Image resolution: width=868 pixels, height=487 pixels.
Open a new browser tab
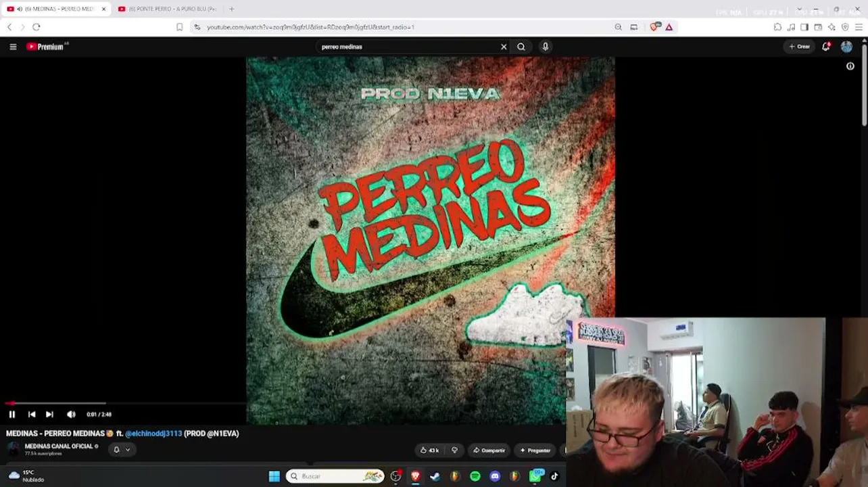pyautogui.click(x=232, y=9)
